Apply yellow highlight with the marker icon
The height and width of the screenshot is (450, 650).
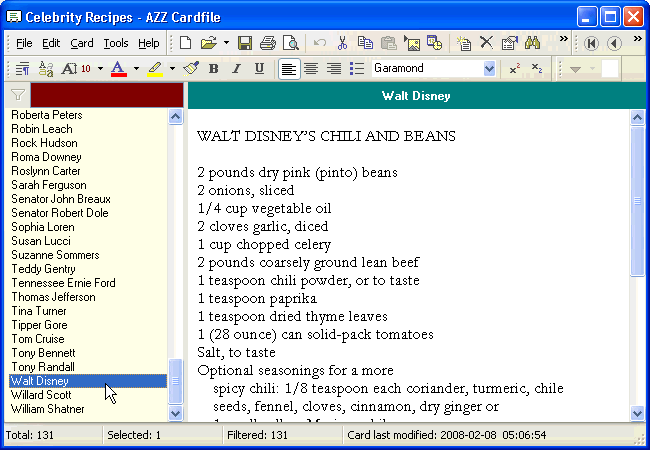[x=155, y=68]
